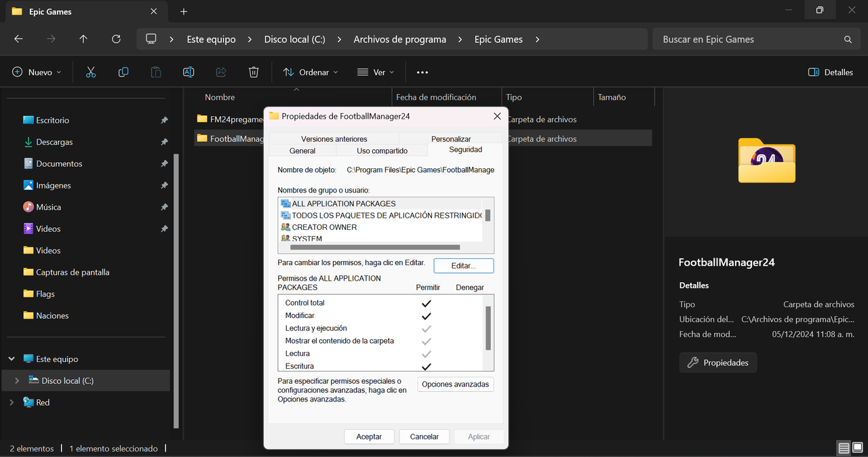Unpin Música with its pin icon
Screen dimensions: 868x457
pyautogui.click(x=164, y=207)
